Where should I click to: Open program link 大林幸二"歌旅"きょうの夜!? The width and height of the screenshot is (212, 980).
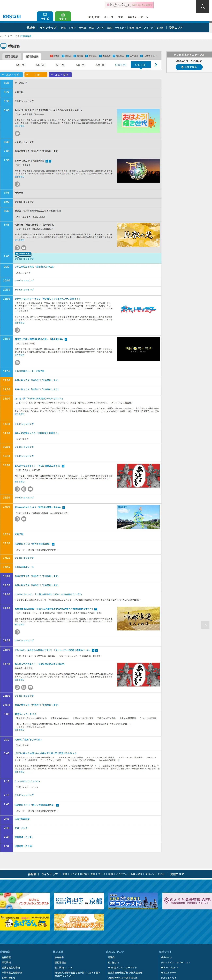pos(29,740)
